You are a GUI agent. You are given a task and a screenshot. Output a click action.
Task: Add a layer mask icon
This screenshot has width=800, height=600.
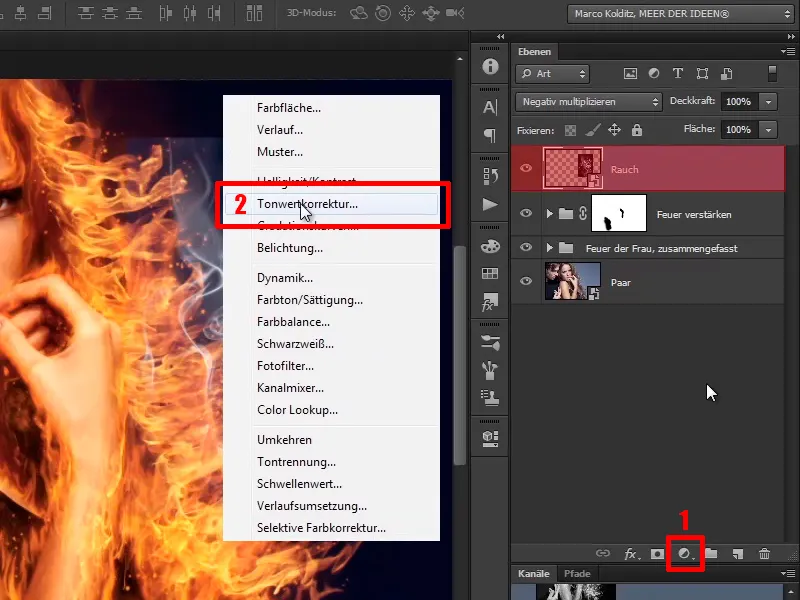tap(657, 554)
